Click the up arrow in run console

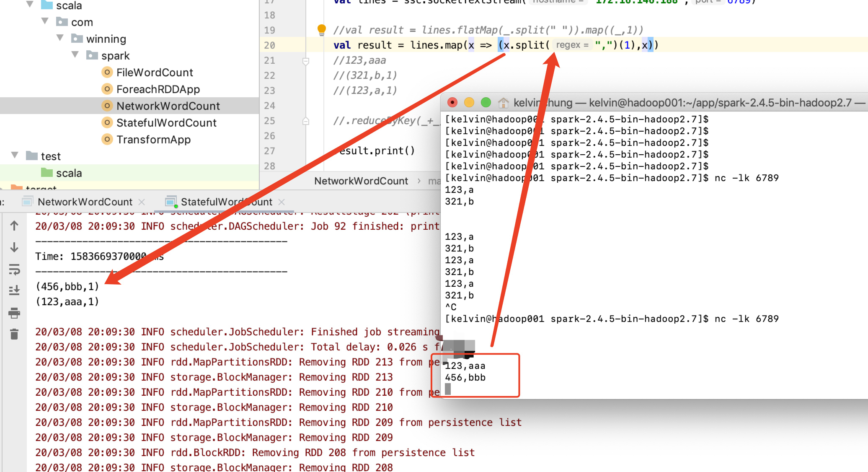point(14,226)
